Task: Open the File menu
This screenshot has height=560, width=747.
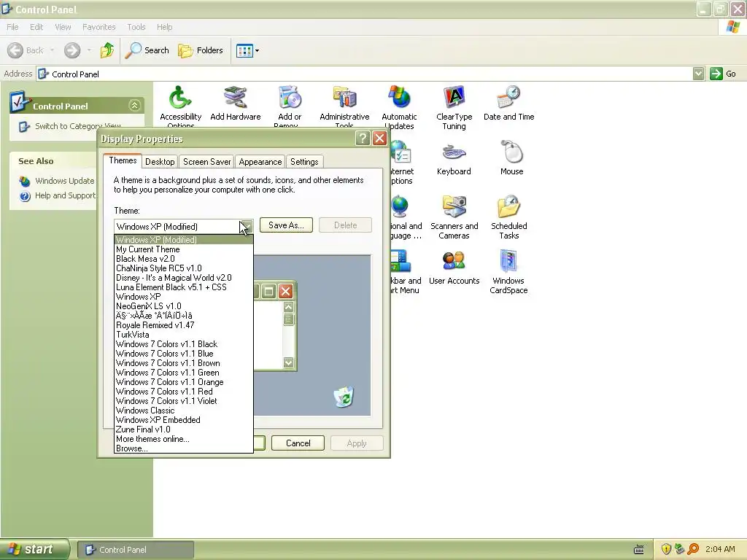Action: click(x=12, y=27)
